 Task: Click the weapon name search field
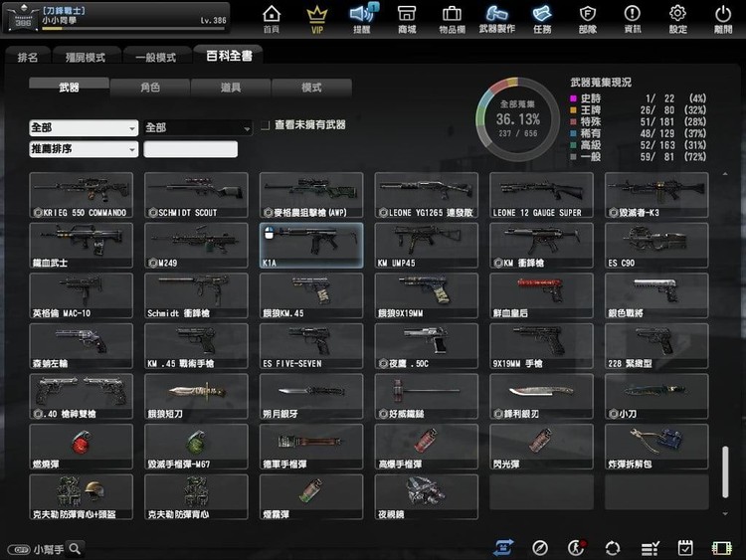pyautogui.click(x=190, y=149)
